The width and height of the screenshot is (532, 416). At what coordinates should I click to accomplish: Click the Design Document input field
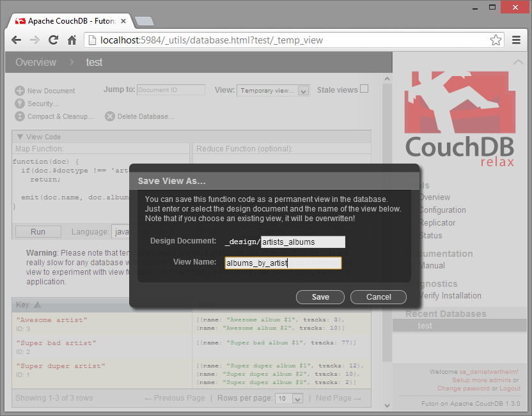tap(303, 242)
